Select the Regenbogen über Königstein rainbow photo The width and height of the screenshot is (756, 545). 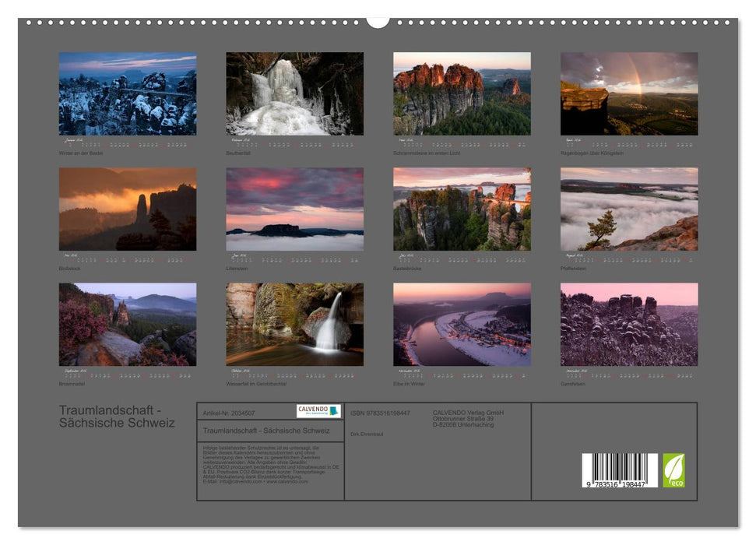(x=629, y=94)
